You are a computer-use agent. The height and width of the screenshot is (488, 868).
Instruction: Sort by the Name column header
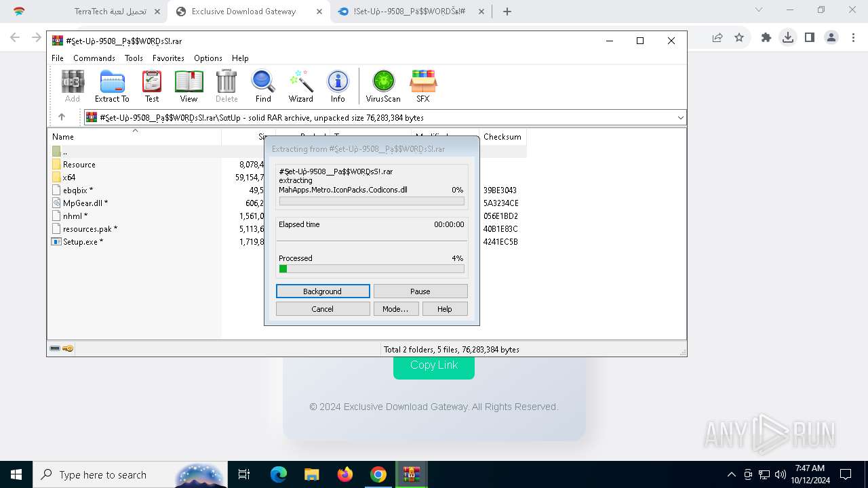[x=134, y=137]
